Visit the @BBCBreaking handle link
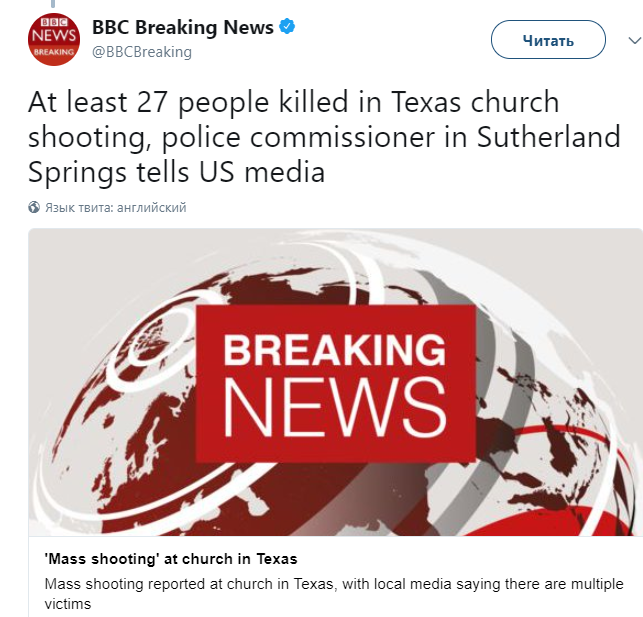Image resolution: width=643 pixels, height=617 pixels. (142, 52)
